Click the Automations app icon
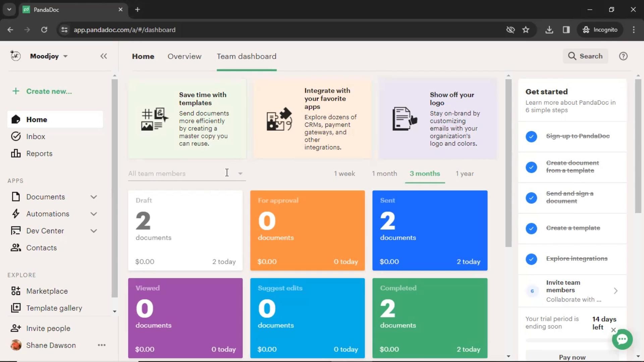644x362 pixels. click(16, 214)
